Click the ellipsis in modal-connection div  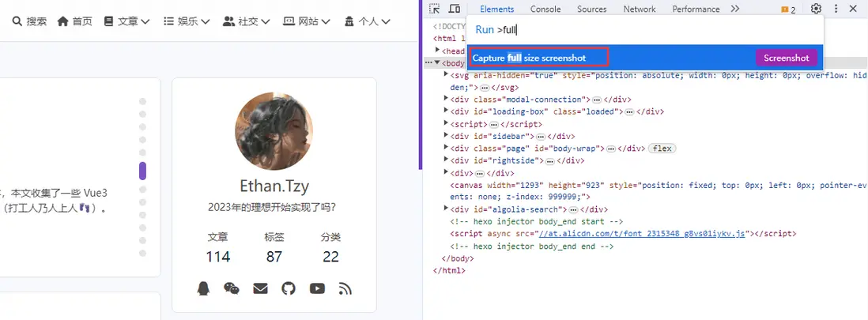pyautogui.click(x=597, y=100)
